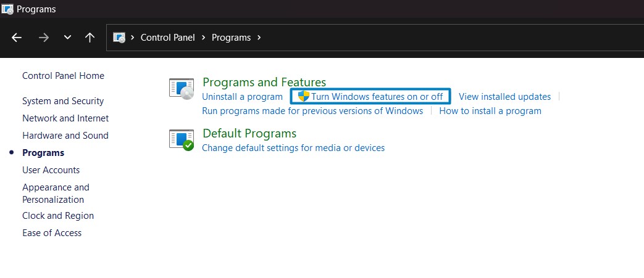The height and width of the screenshot is (278, 644).
Task: Open the Programs and Features heading
Action: point(264,82)
